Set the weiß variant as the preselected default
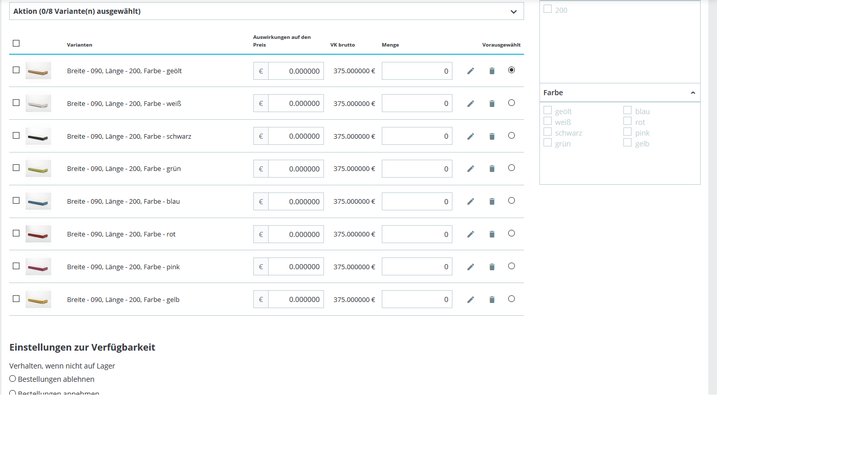Viewport: 868px width, 454px height. (511, 103)
